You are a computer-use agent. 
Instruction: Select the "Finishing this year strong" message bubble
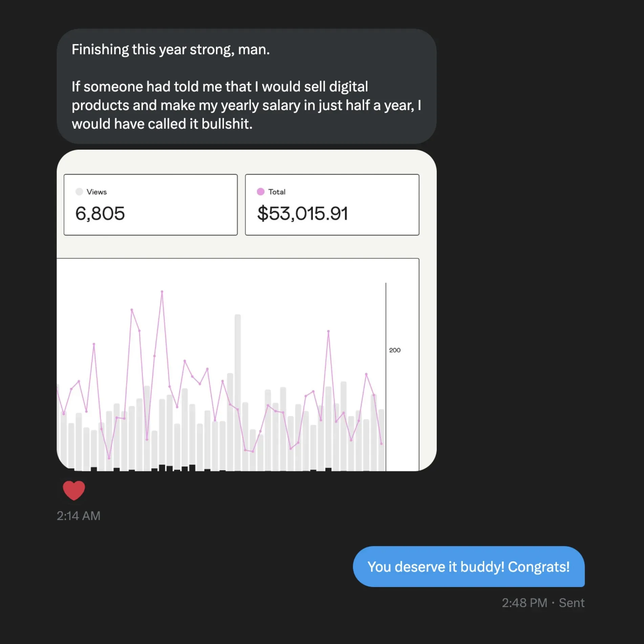click(246, 86)
